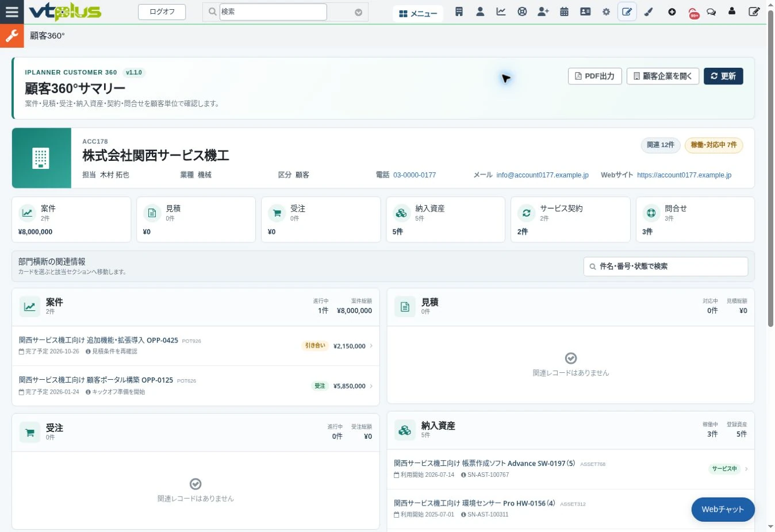Select the 案件 summary card ¥8,000,000
This screenshot has height=532, width=775.
(x=71, y=219)
